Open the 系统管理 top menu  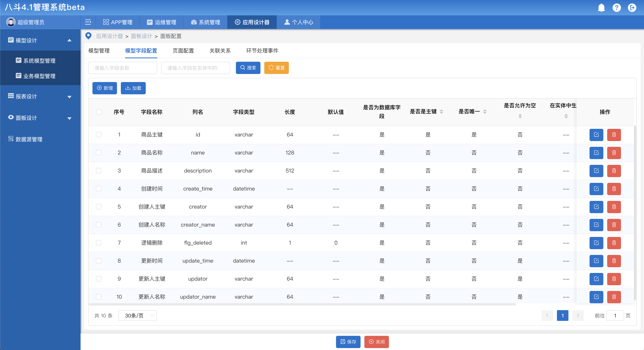[x=206, y=22]
